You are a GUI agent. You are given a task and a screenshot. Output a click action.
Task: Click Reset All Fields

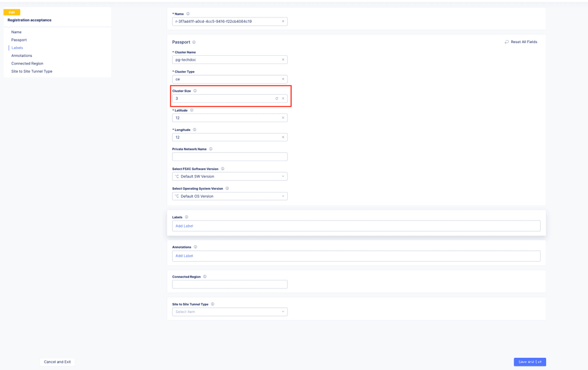coord(520,42)
